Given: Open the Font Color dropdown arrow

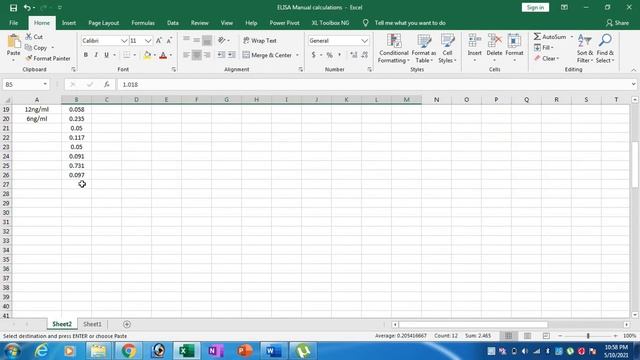Looking at the screenshot, I should pos(171,55).
